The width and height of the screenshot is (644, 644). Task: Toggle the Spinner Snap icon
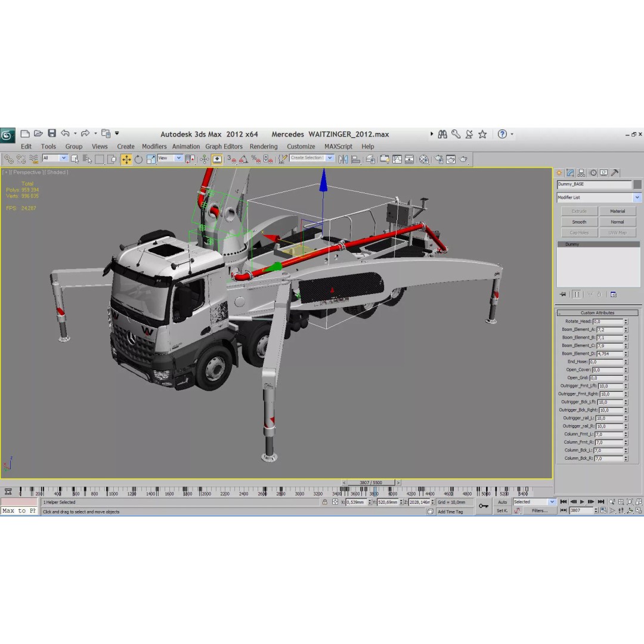268,159
